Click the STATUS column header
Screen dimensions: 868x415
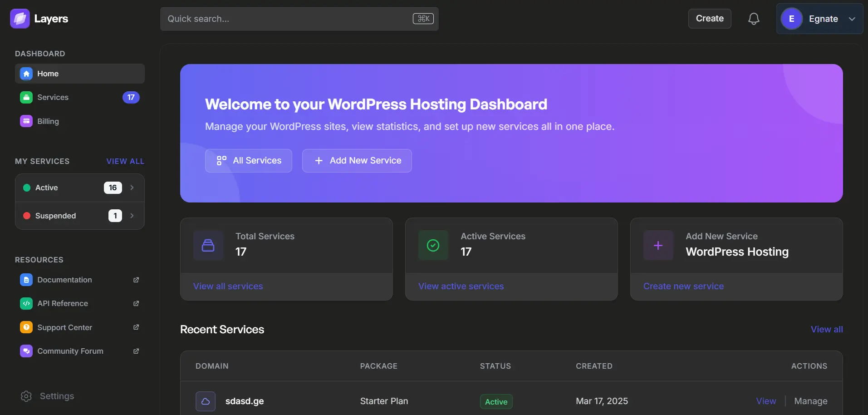click(495, 366)
